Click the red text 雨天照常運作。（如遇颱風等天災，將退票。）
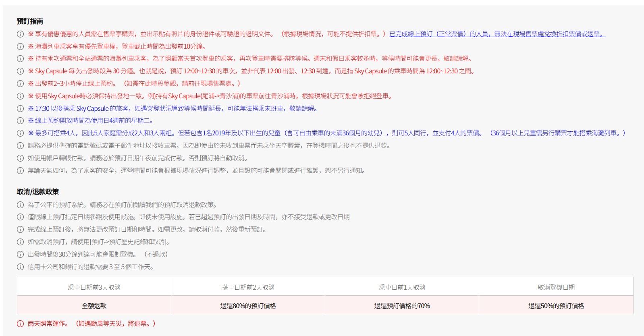This screenshot has height=336, width=644. [91, 324]
